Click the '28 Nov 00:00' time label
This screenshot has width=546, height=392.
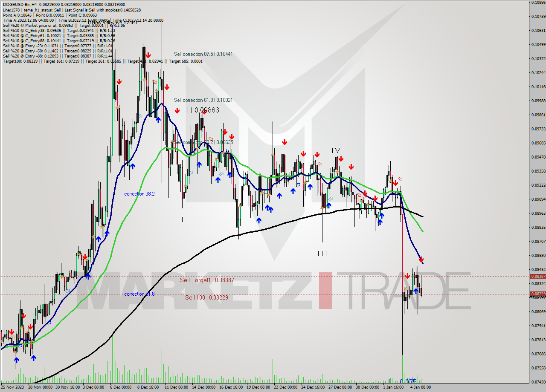pos(41,387)
